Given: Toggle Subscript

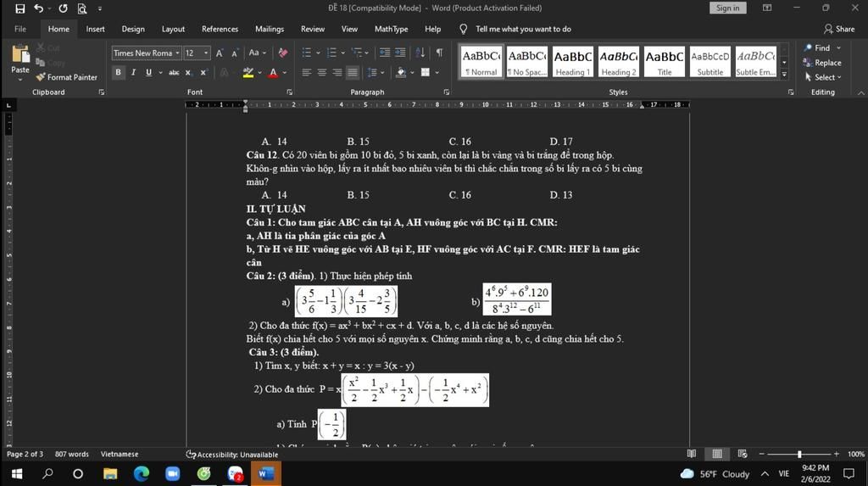Looking at the screenshot, I should tap(189, 73).
